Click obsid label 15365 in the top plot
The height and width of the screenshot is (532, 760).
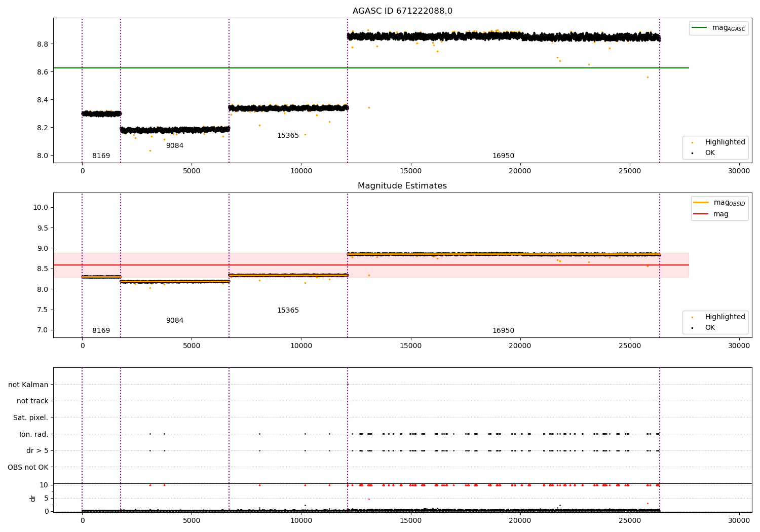tap(288, 136)
